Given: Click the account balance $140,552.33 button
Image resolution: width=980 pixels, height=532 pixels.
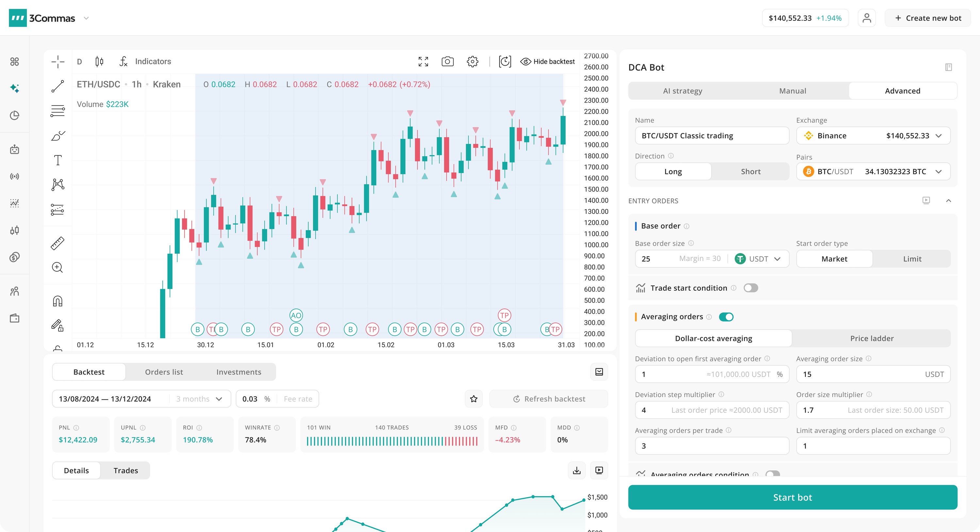Looking at the screenshot, I should (x=805, y=18).
